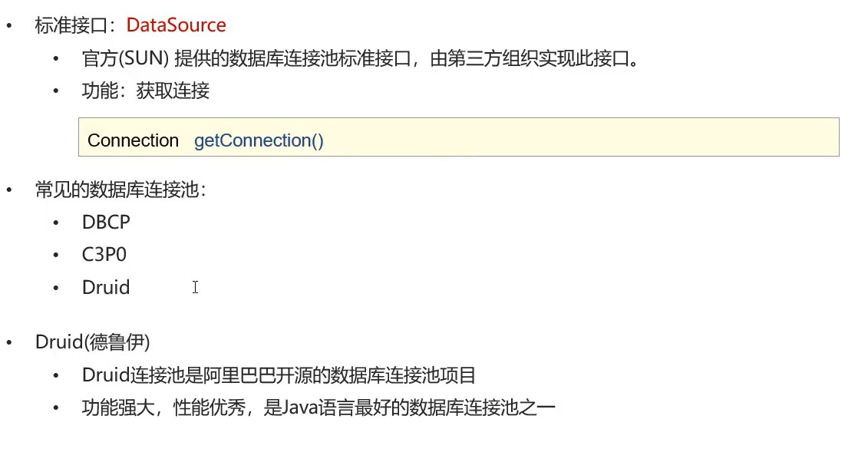Click the 官方(SUN) sentence
The image size is (868, 462).
(361, 58)
